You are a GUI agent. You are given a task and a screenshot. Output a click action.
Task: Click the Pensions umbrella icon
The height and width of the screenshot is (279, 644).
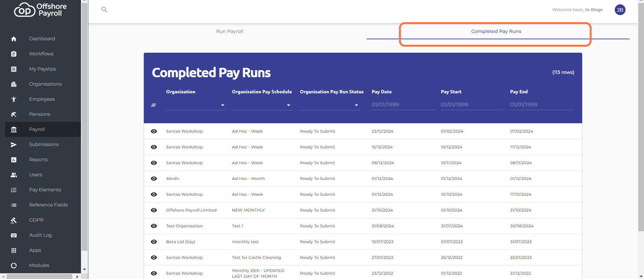point(14,114)
